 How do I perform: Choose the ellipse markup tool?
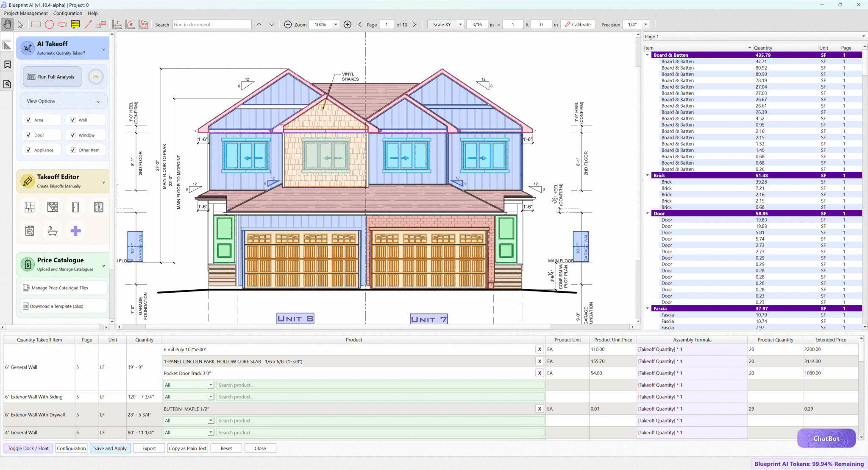pyautogui.click(x=62, y=25)
